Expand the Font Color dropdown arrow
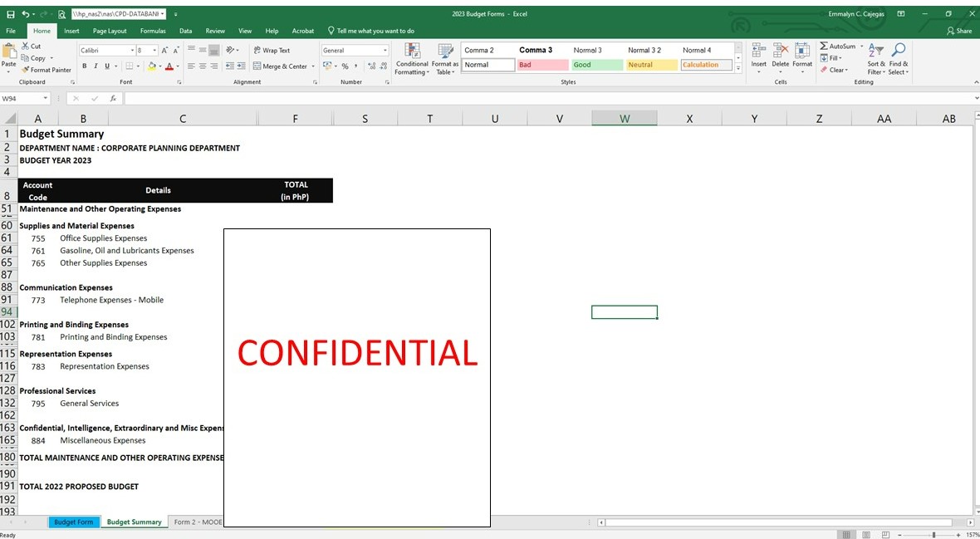Viewport: 980px width, 539px height. click(178, 66)
